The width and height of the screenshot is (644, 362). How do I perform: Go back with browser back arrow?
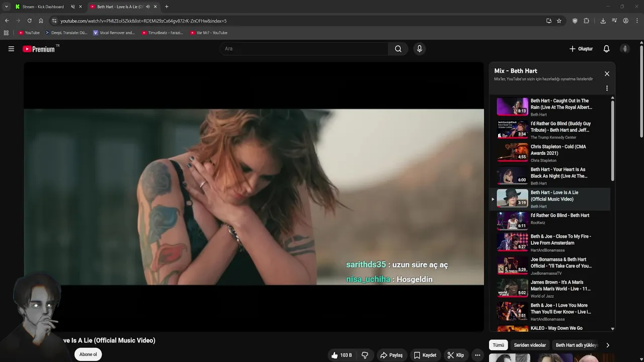(7, 21)
